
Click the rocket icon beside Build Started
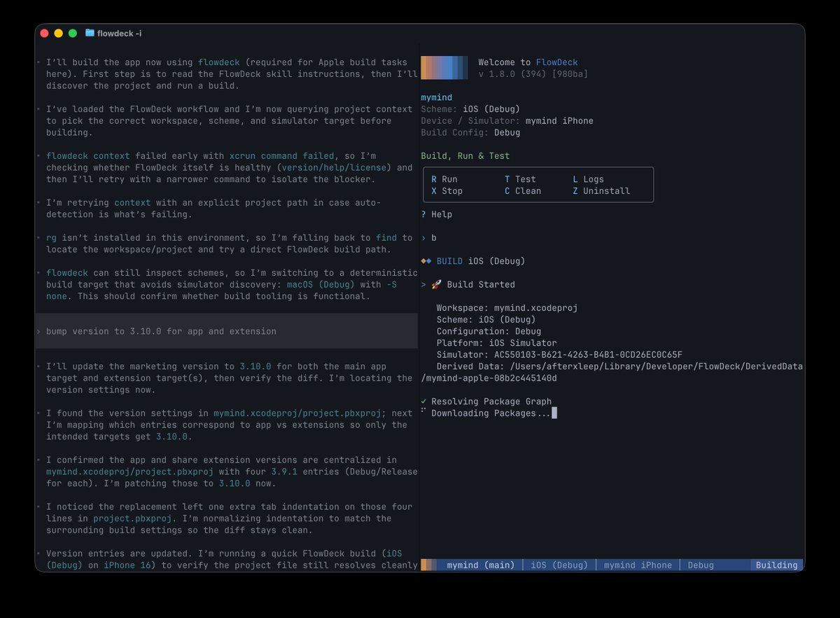pyautogui.click(x=437, y=285)
